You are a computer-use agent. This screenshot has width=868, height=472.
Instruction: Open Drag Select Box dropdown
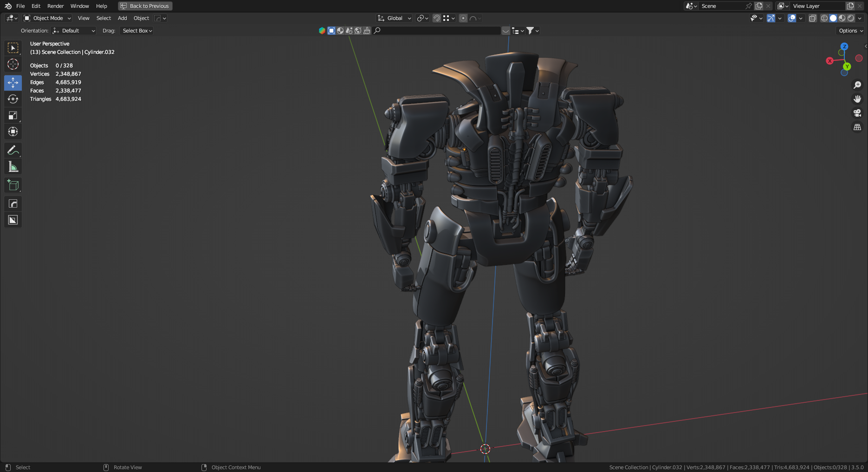click(136, 31)
